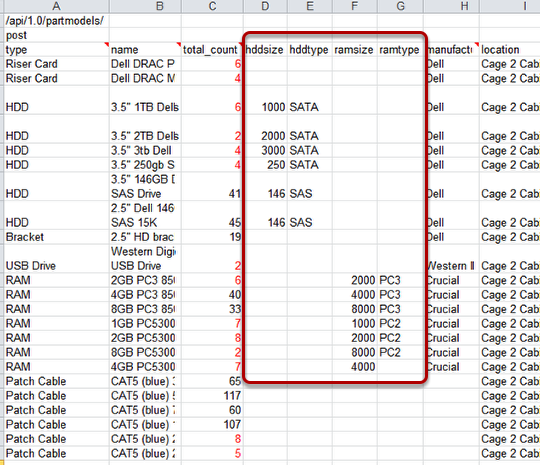Image resolution: width=540 pixels, height=465 pixels.
Task: Click the '8GB PC3 85' name cell
Action: (x=145, y=309)
